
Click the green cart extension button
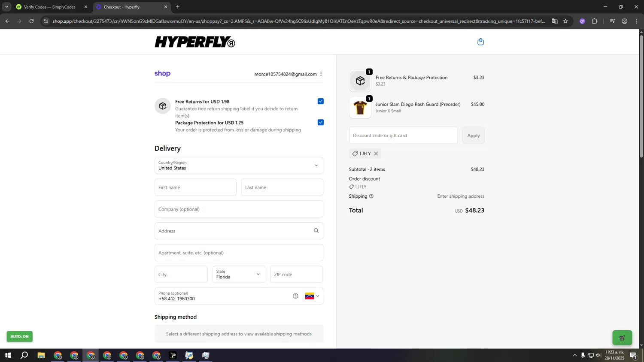pyautogui.click(x=622, y=338)
